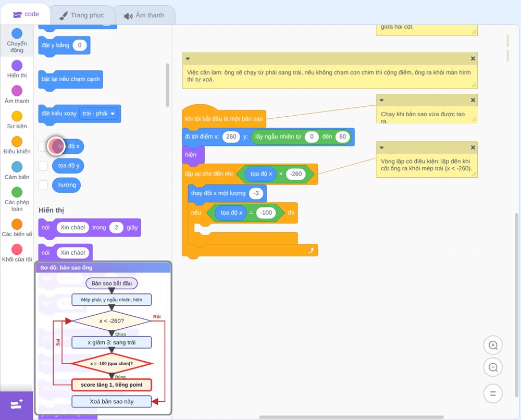The height and width of the screenshot is (420, 521).
Task: Close the 'Vòng lặp có điều kiện' comment
Action: 473,147
